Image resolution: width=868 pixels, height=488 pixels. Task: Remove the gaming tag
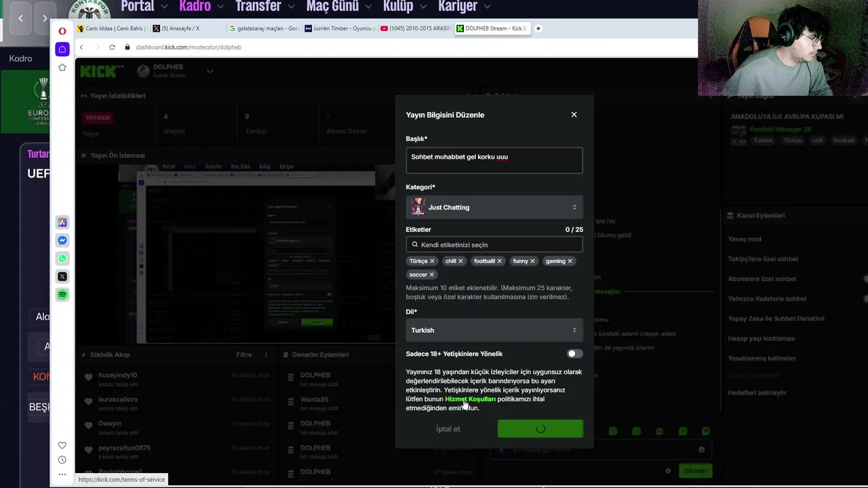click(570, 261)
